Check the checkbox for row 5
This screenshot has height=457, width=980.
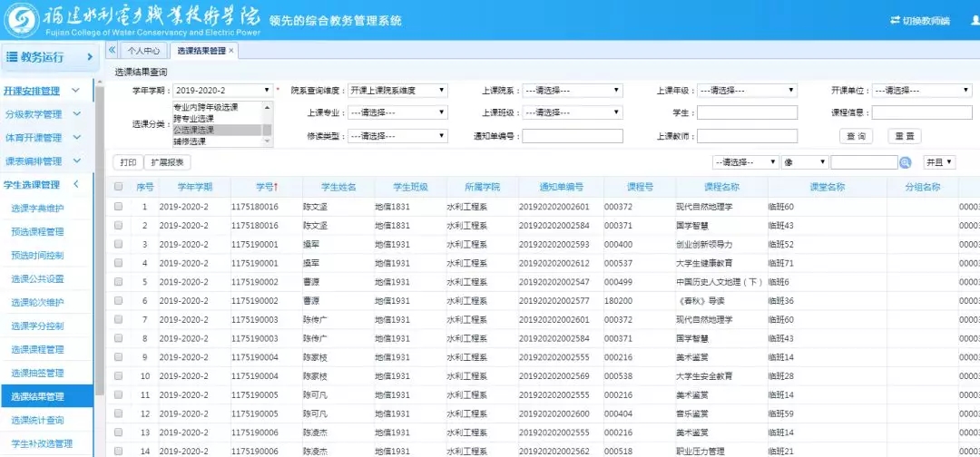click(x=118, y=282)
